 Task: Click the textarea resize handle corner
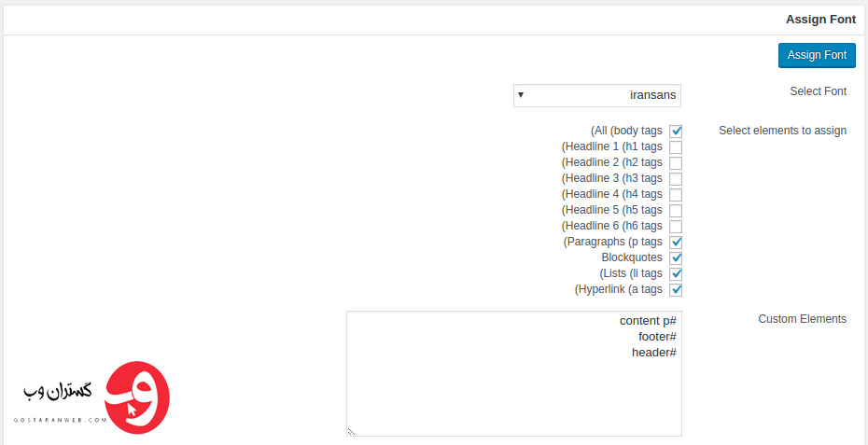351,432
